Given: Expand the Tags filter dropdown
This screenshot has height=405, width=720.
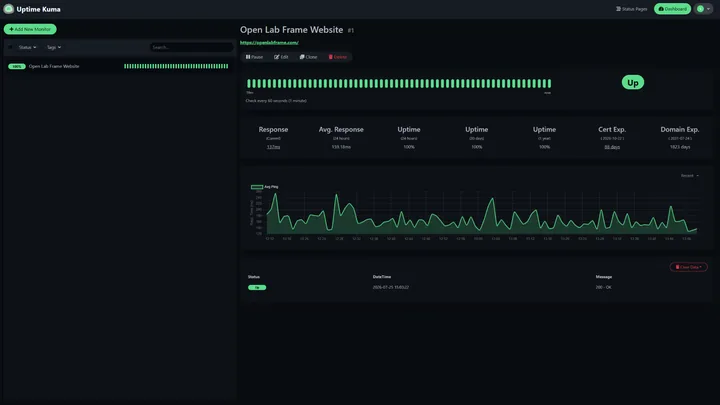Looking at the screenshot, I should (x=54, y=47).
